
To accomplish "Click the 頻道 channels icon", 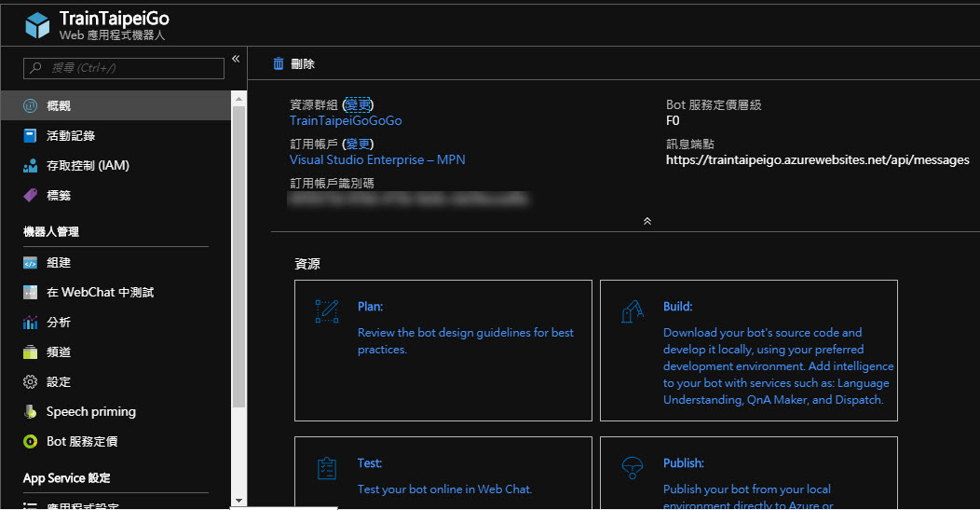I will tap(30, 351).
